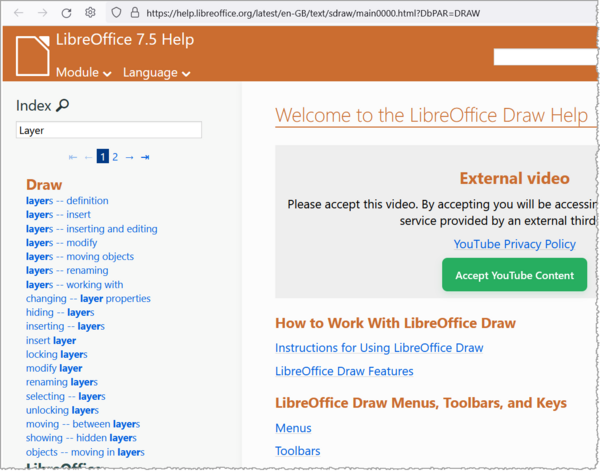Open the Module dropdown menu
The height and width of the screenshot is (471, 600).
coord(83,72)
